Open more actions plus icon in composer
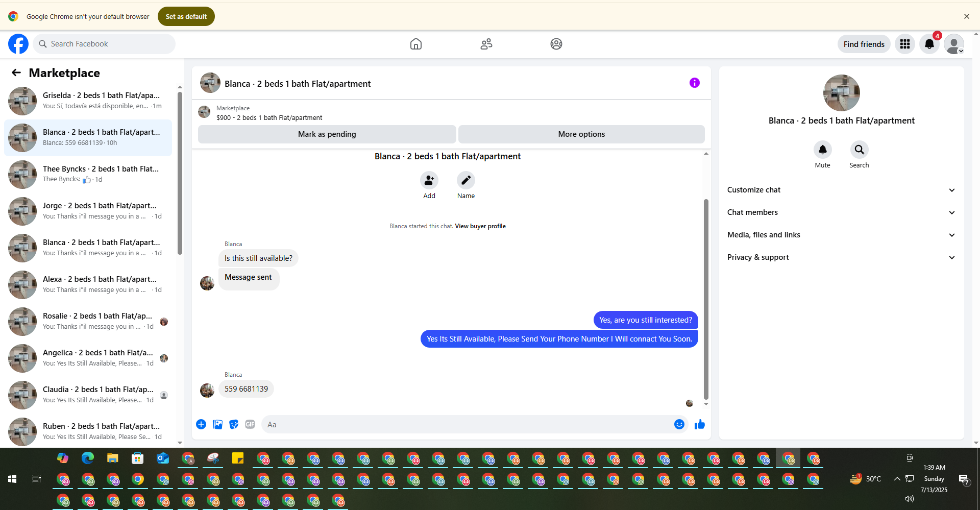 [201, 424]
